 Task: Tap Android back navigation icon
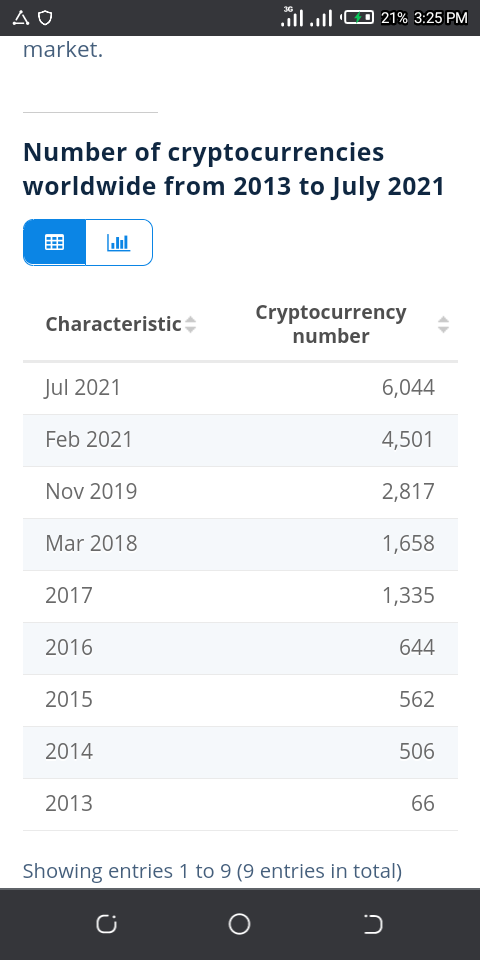pos(372,924)
